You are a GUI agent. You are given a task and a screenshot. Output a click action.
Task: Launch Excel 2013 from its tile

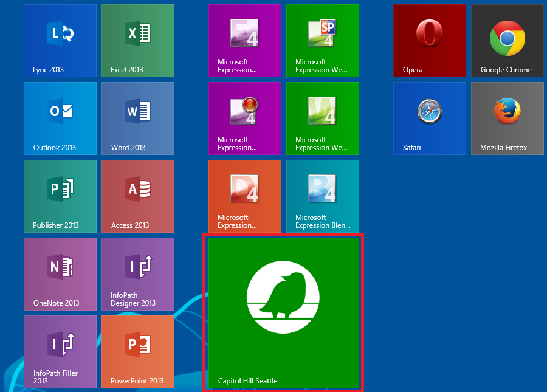pos(138,41)
